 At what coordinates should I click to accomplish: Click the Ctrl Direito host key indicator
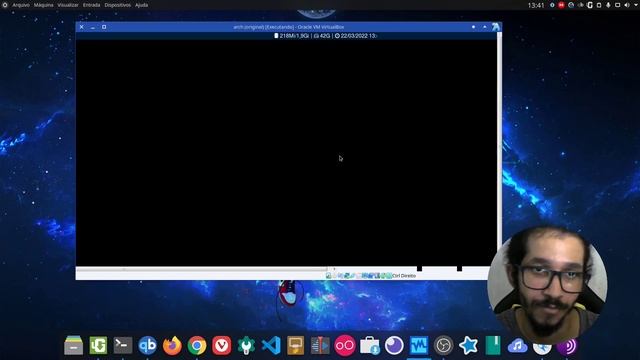coord(404,276)
